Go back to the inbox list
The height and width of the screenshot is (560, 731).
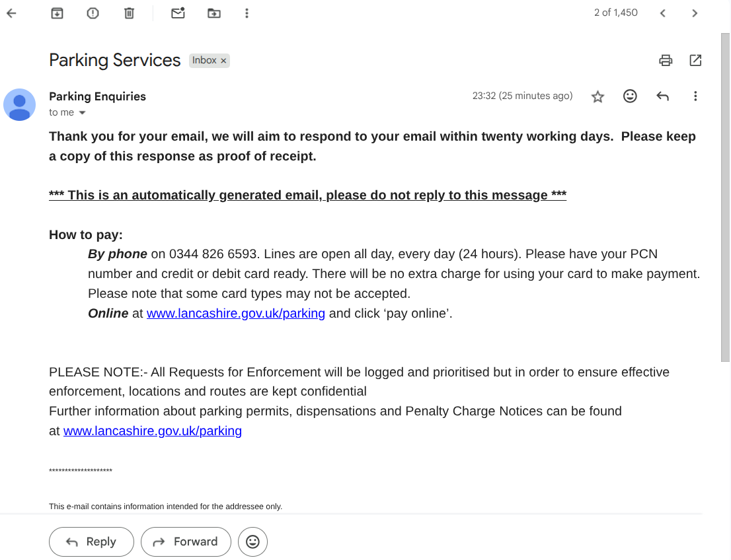pyautogui.click(x=11, y=13)
